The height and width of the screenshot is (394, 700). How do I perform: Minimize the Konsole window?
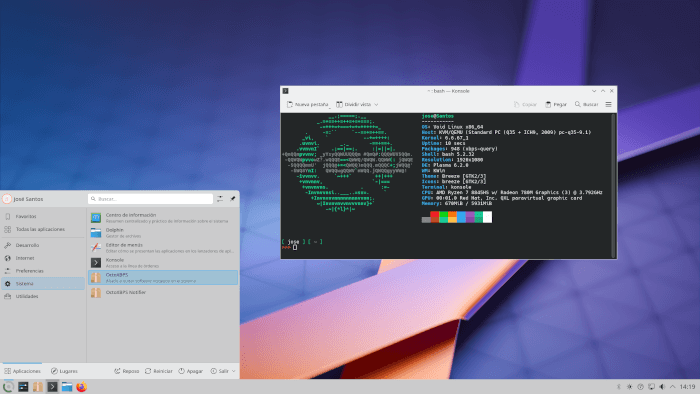pos(594,91)
